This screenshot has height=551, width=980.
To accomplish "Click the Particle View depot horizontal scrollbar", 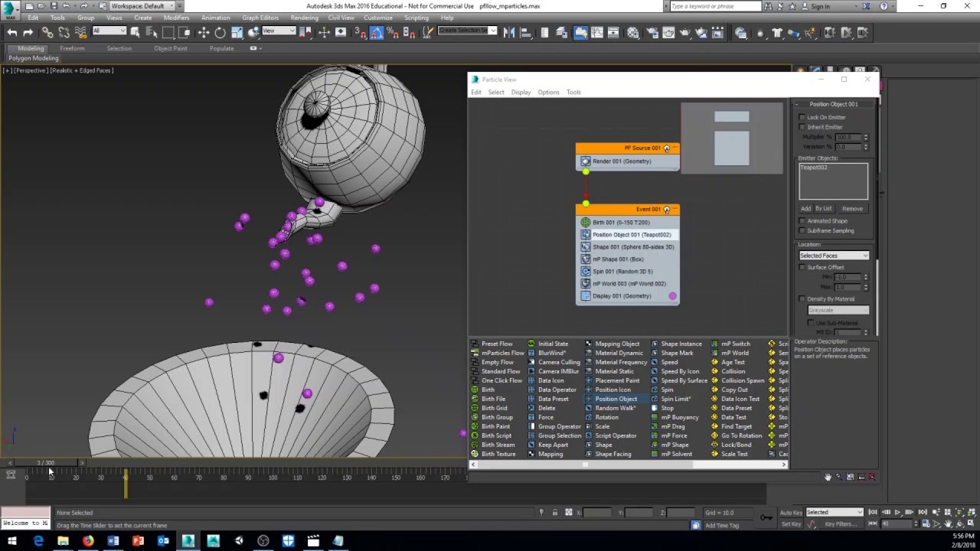I will 628,465.
